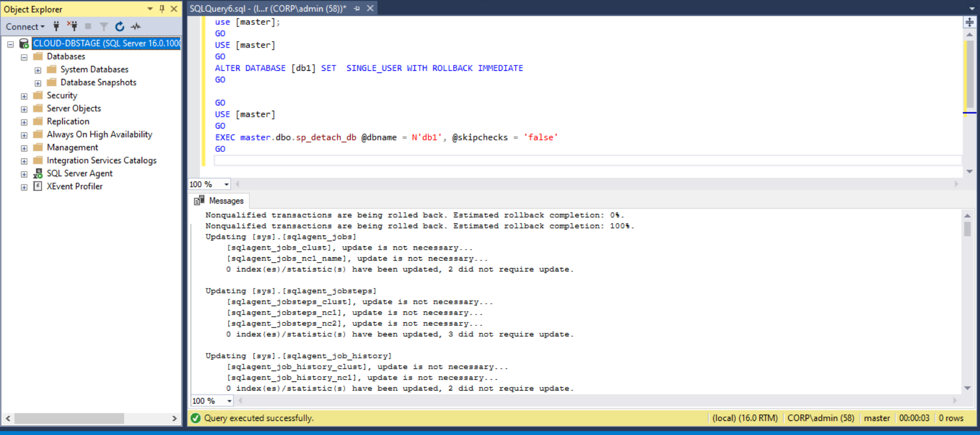
Task: Click the sp_detach_db text in the query
Action: pos(326,137)
